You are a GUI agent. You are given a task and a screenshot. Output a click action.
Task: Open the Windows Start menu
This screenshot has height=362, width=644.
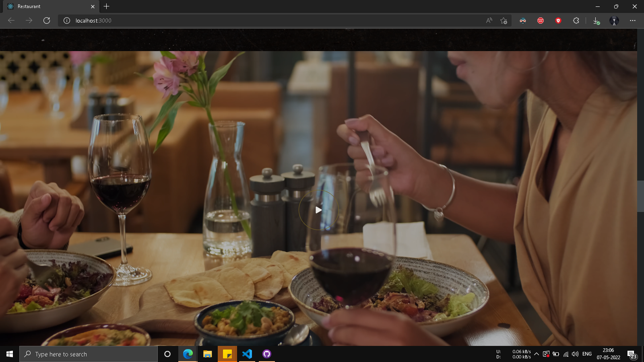pyautogui.click(x=8, y=354)
